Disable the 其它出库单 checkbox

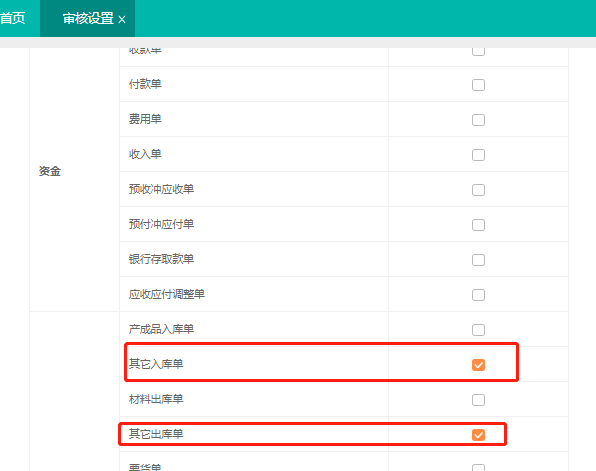[478, 435]
